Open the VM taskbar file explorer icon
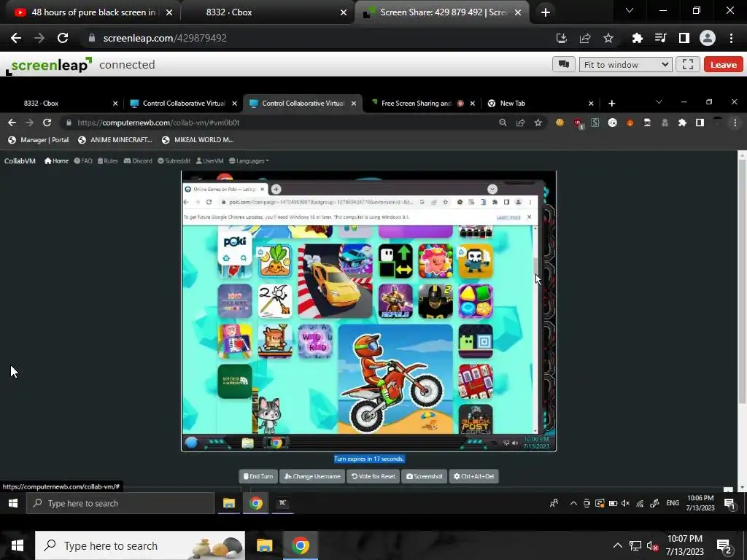Viewport: 747px width, 560px height. (248, 443)
